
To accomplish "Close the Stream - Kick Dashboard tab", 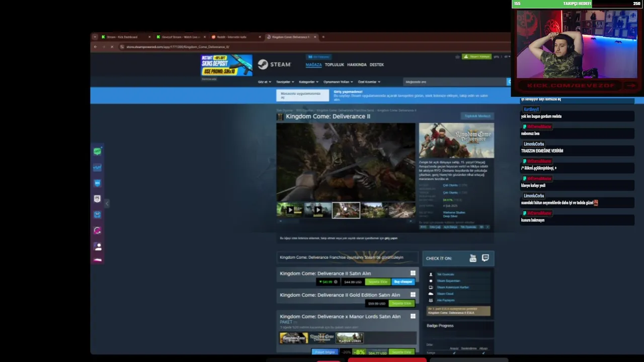I will tap(149, 37).
